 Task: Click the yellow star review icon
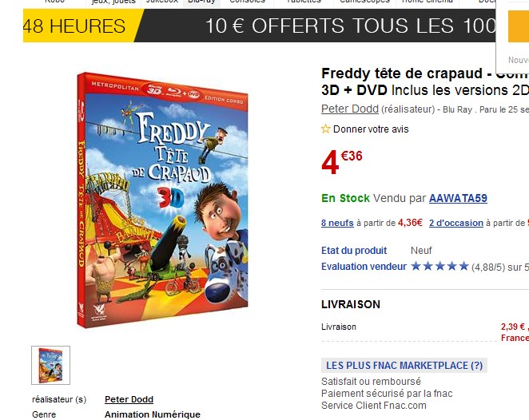[x=325, y=129]
